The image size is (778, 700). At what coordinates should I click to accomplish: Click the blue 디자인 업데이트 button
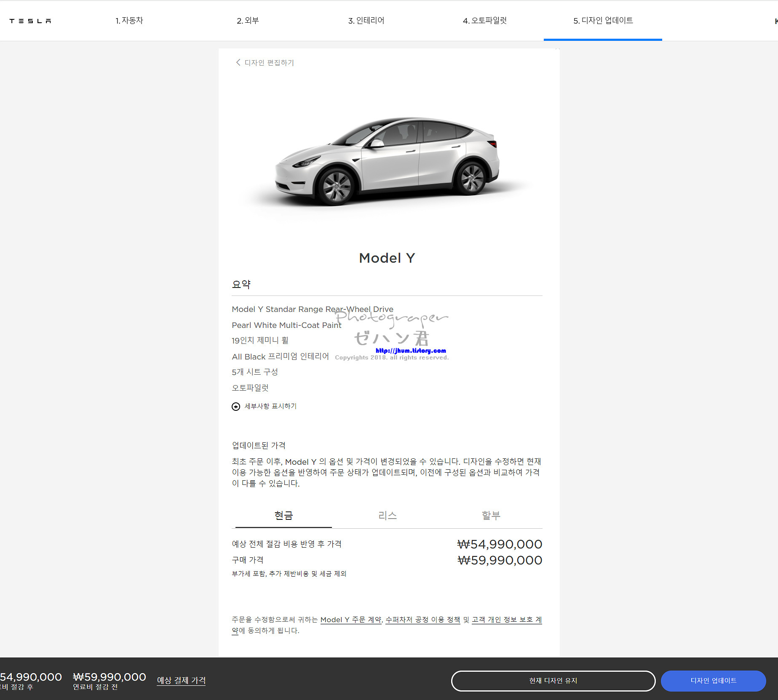713,681
